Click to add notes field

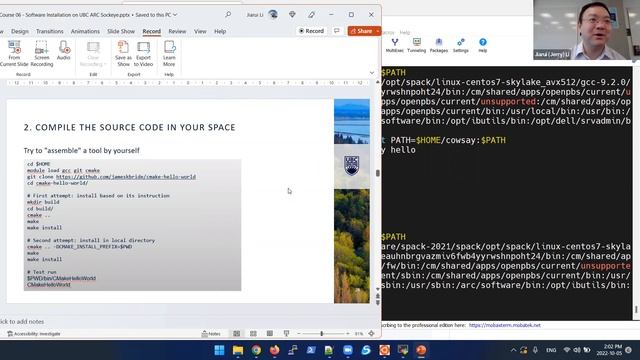point(22,322)
